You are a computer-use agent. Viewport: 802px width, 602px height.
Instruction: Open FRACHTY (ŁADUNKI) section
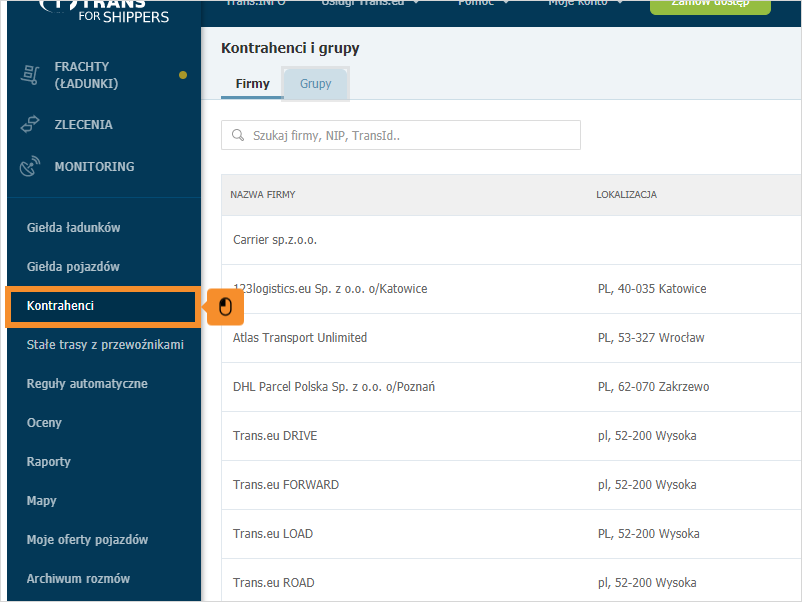[104, 75]
